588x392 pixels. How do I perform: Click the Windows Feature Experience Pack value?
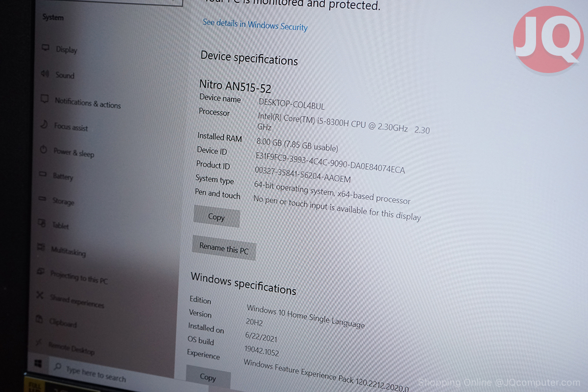click(326, 376)
